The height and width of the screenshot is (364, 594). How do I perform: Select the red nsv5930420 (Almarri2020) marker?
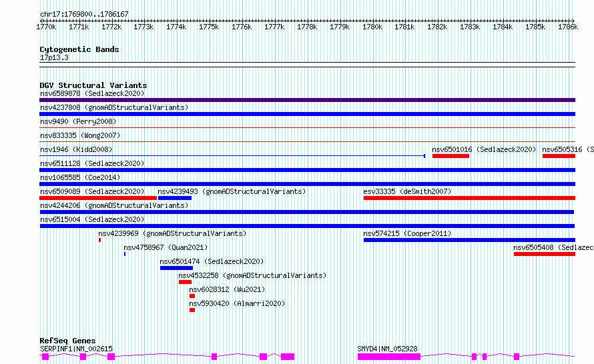(x=192, y=310)
